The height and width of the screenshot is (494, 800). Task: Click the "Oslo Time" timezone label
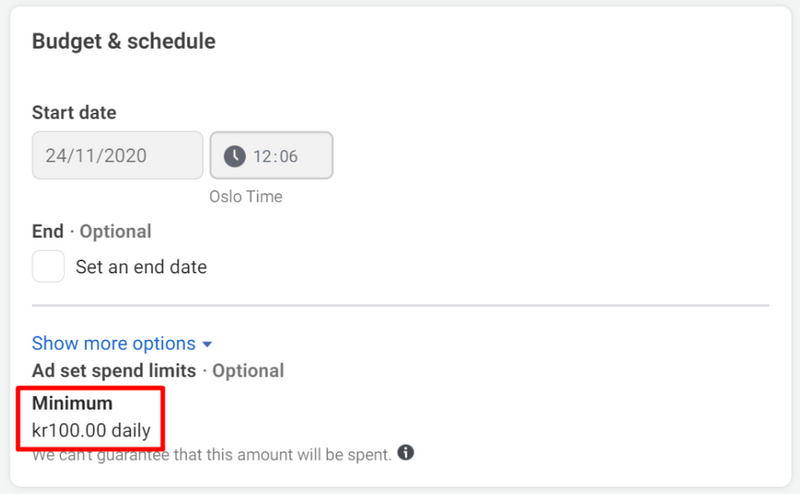246,197
